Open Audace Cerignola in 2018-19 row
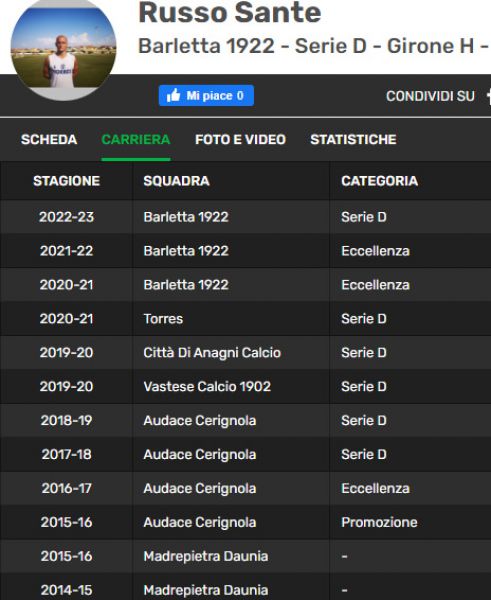The image size is (491, 600). (x=200, y=421)
